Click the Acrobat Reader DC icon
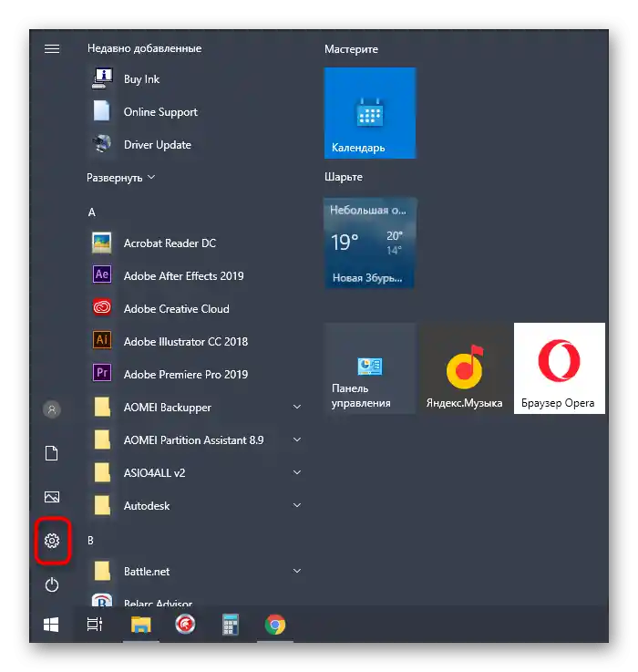The height and width of the screenshot is (672, 638). [x=102, y=243]
